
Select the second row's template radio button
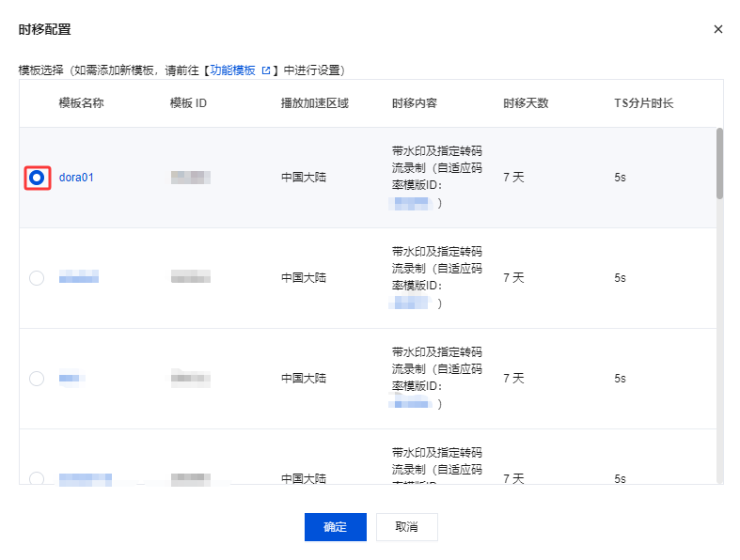(37, 277)
